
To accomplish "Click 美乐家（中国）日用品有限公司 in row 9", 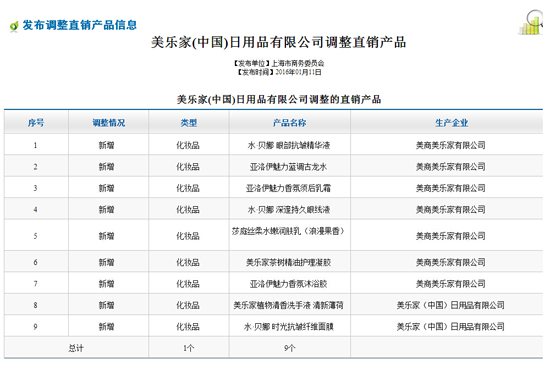I will point(451,327).
